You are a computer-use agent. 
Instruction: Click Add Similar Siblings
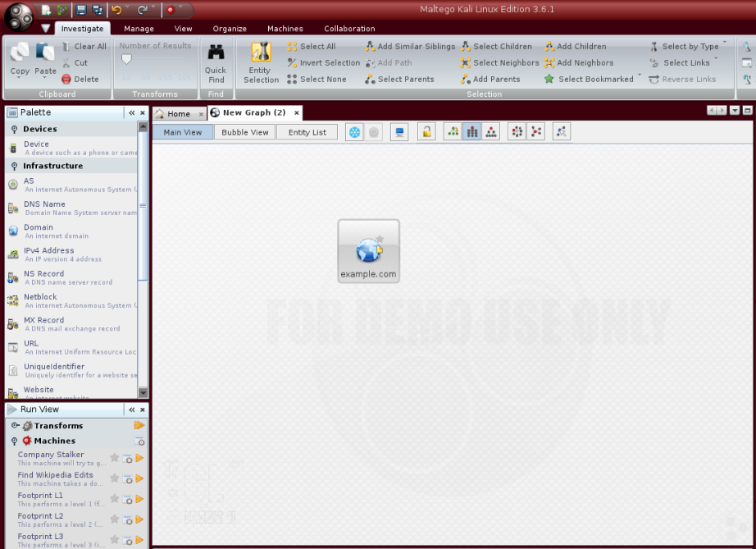(410, 46)
